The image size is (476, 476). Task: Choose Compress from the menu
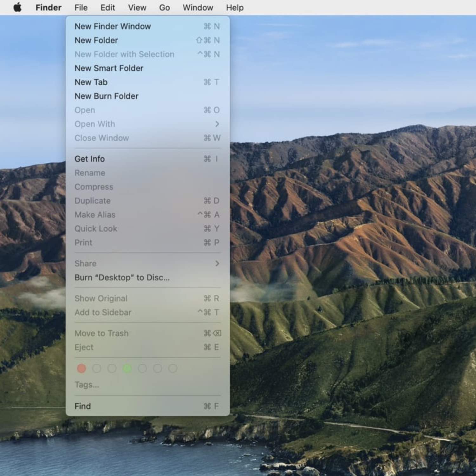coord(147,187)
